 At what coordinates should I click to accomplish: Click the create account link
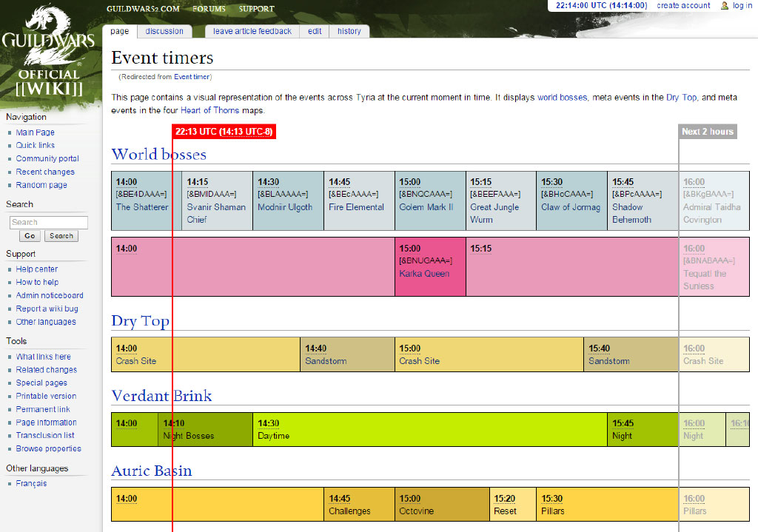click(x=683, y=5)
